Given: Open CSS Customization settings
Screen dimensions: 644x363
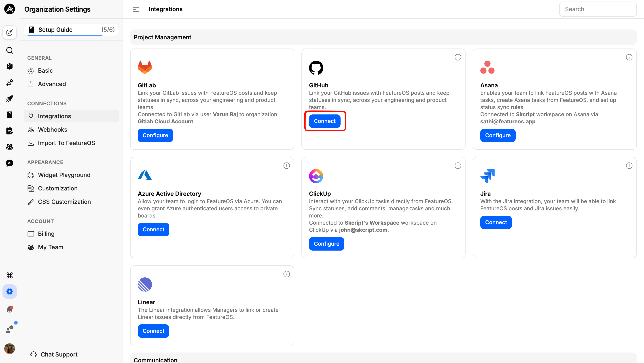Looking at the screenshot, I should pos(71,202).
